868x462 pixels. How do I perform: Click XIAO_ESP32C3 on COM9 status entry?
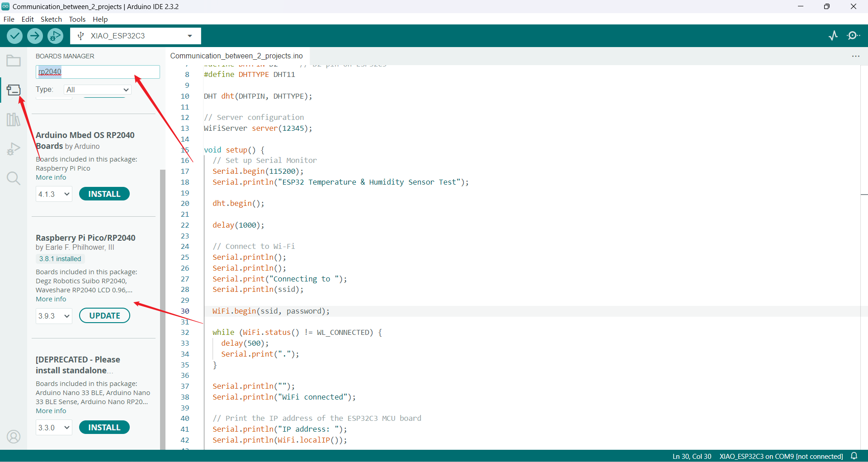coord(781,456)
